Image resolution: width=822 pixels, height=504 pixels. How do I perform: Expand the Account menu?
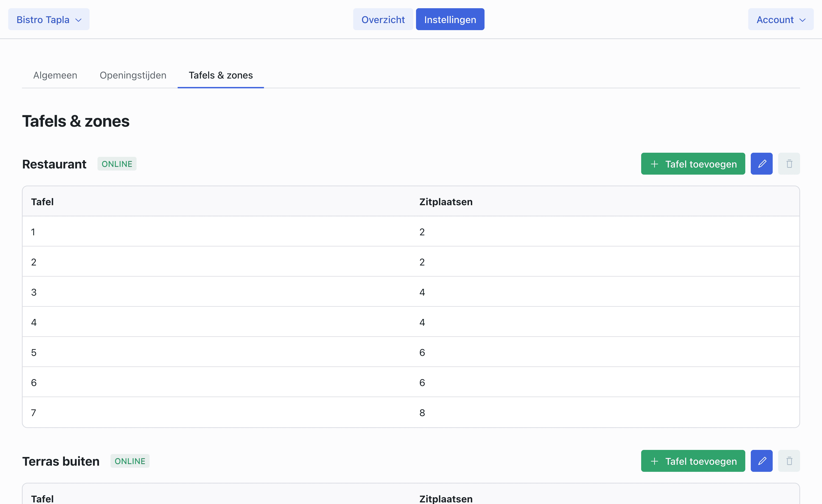pyautogui.click(x=780, y=20)
